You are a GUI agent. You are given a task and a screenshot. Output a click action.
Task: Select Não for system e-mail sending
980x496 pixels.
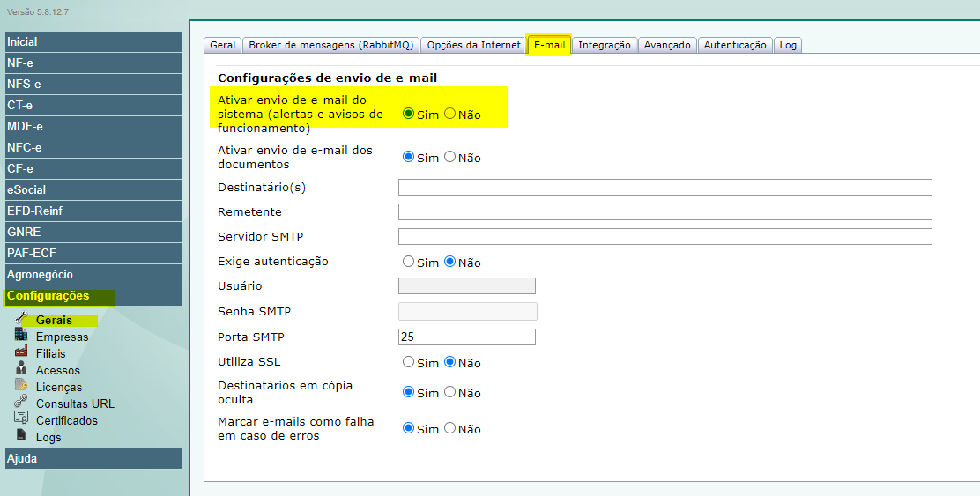pos(450,114)
